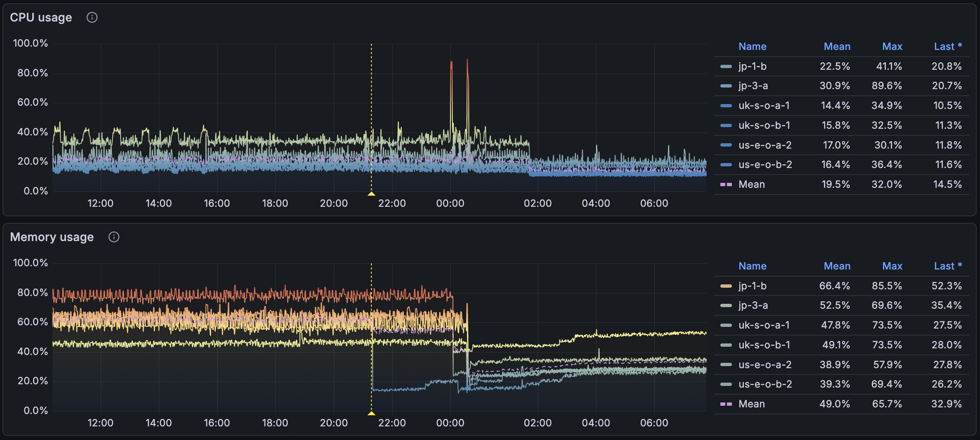Click the info icon beside CPU usage title

coord(92,17)
